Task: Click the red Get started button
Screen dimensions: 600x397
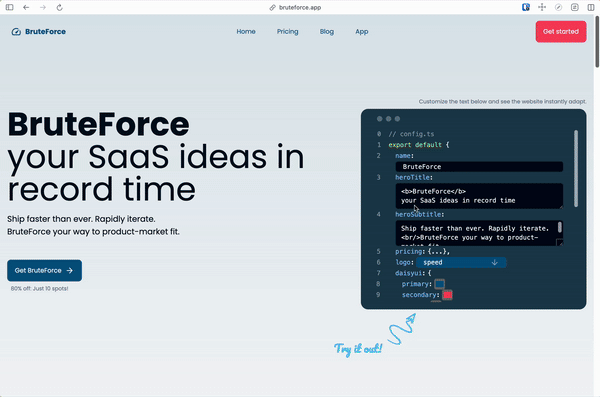Action: click(561, 32)
